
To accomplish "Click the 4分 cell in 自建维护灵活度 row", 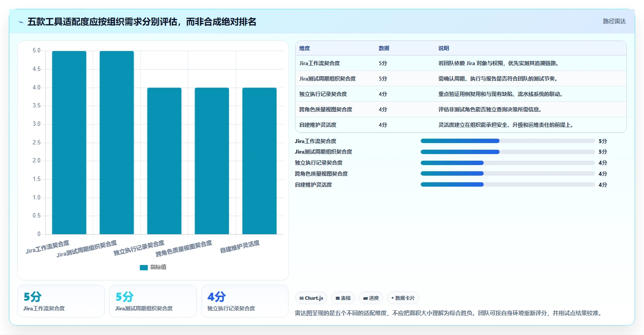I will pos(383,125).
